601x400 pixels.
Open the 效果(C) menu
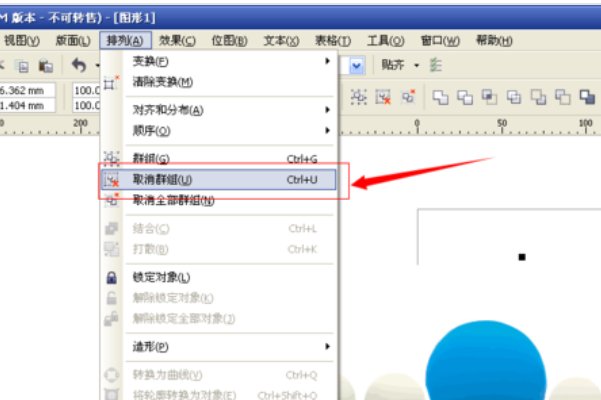pyautogui.click(x=177, y=40)
